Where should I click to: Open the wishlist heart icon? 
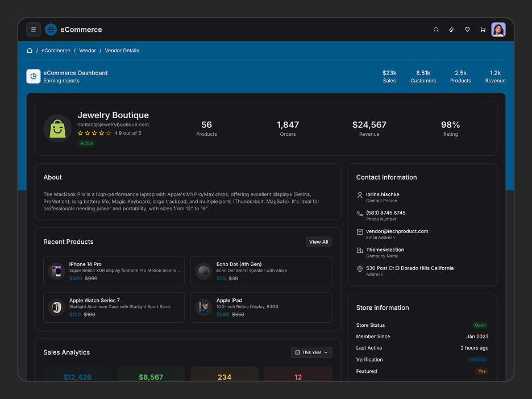(467, 30)
